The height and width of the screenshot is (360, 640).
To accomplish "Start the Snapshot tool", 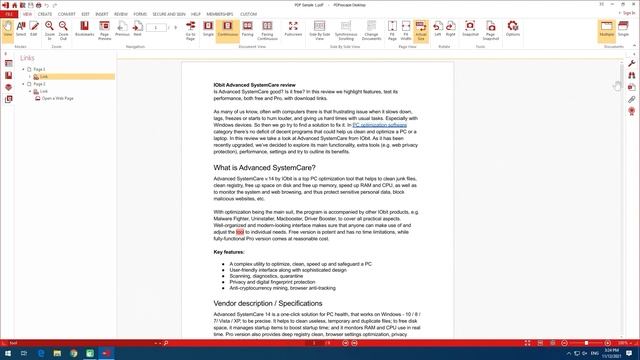I will (470, 29).
